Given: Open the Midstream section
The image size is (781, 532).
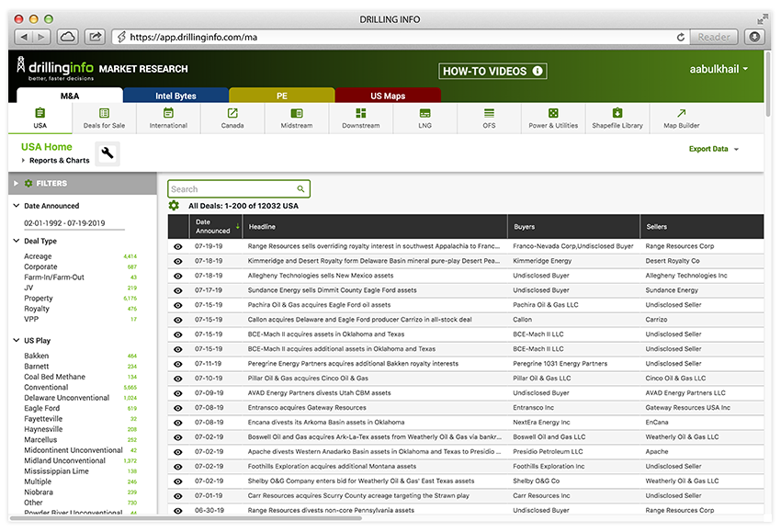Looking at the screenshot, I should 297,119.
